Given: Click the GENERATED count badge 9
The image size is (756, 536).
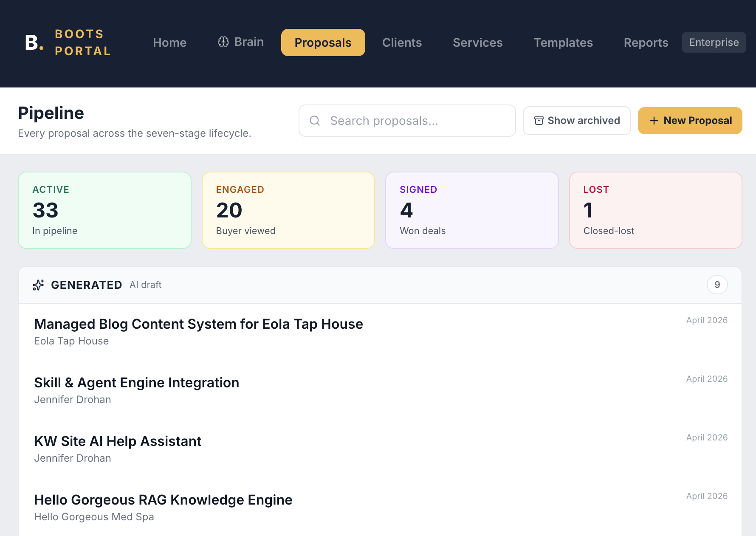Looking at the screenshot, I should tap(717, 285).
